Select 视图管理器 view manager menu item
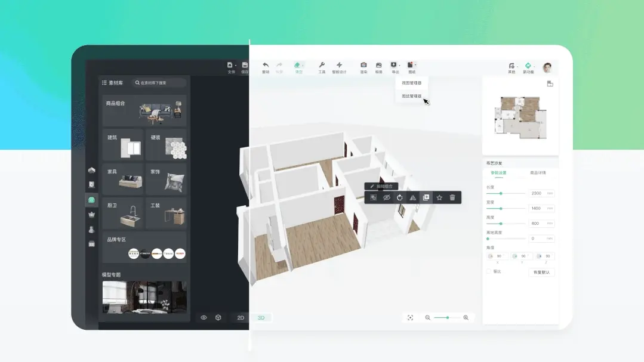 [x=412, y=83]
